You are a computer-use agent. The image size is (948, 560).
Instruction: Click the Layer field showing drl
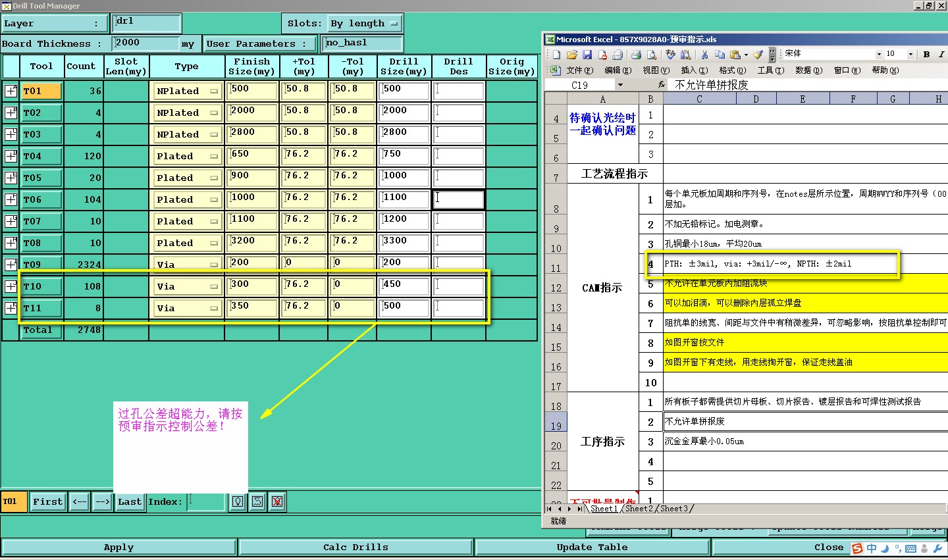click(x=146, y=23)
